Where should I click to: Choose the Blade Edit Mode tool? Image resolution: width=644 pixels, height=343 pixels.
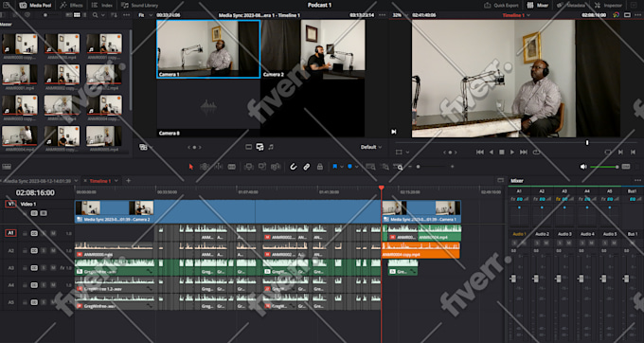[232, 167]
